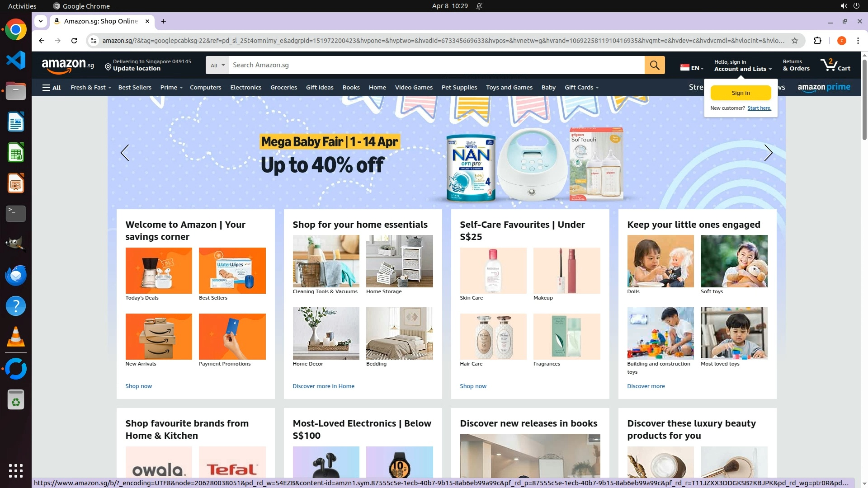The height and width of the screenshot is (488, 868).
Task: Open the All hamburger menu
Action: 52,88
